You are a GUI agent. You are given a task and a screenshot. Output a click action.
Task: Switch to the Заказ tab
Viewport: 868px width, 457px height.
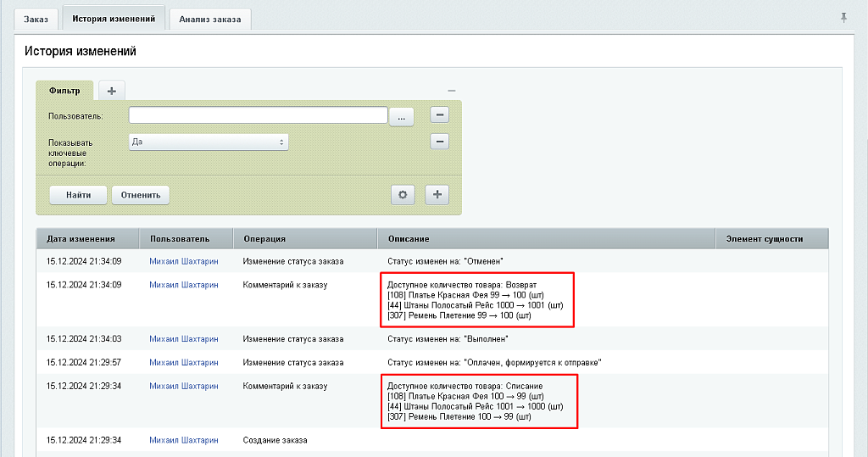[x=36, y=20]
